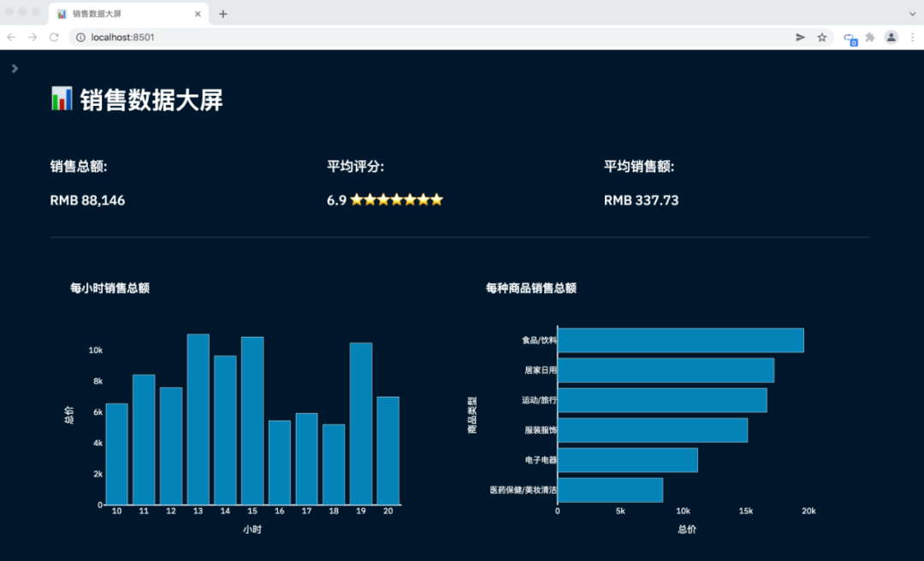
Task: Click the hour 15 bar
Action: point(252,421)
